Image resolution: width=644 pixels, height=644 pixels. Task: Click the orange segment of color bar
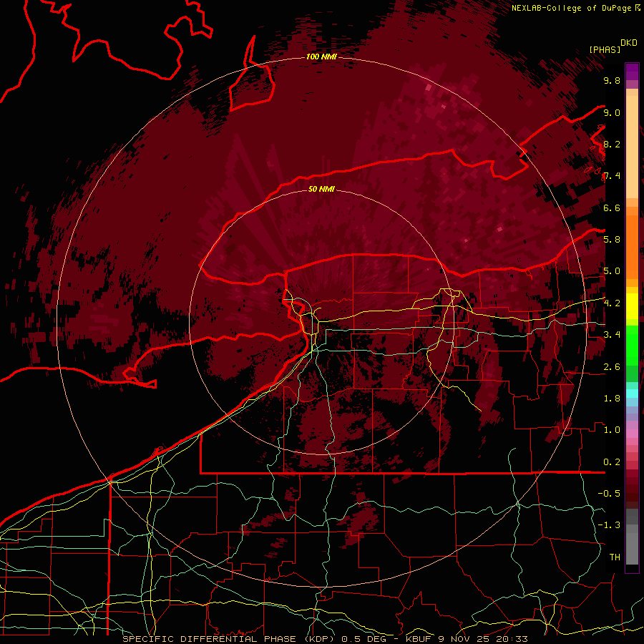(632, 243)
